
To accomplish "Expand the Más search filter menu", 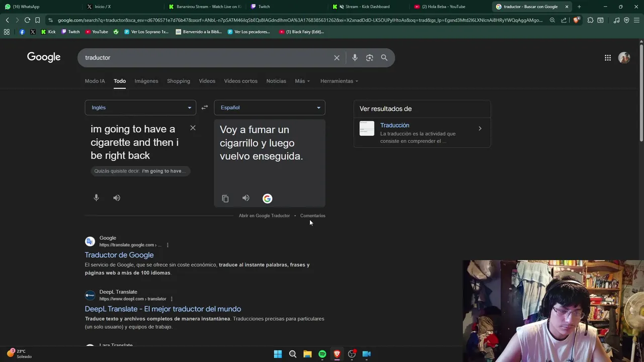I will click(x=302, y=81).
